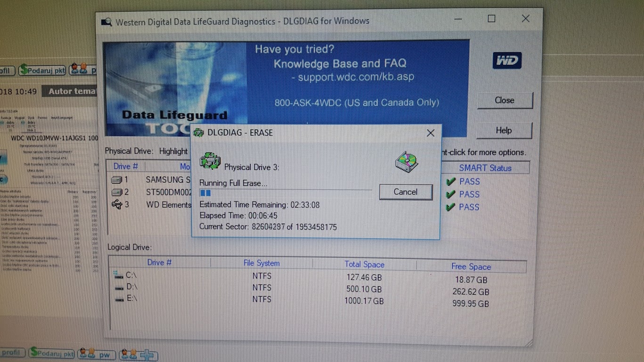The image size is (644, 362).
Task: Click the disc icon above the Cancel button
Action: tap(407, 162)
